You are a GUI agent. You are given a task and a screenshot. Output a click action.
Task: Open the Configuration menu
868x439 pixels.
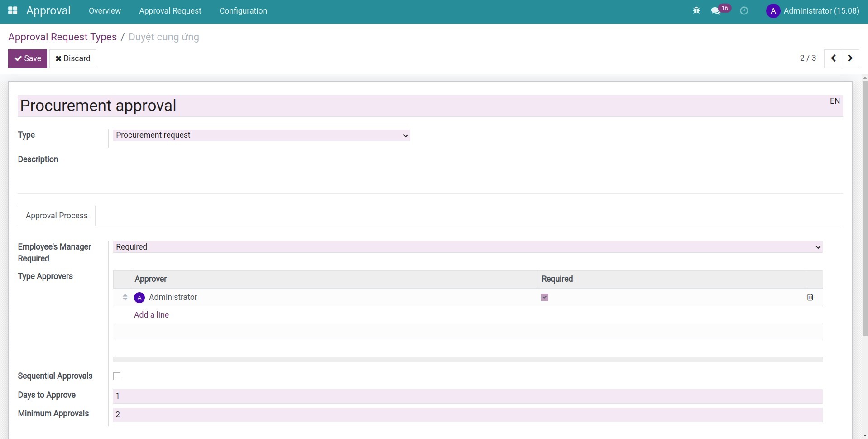pyautogui.click(x=243, y=10)
